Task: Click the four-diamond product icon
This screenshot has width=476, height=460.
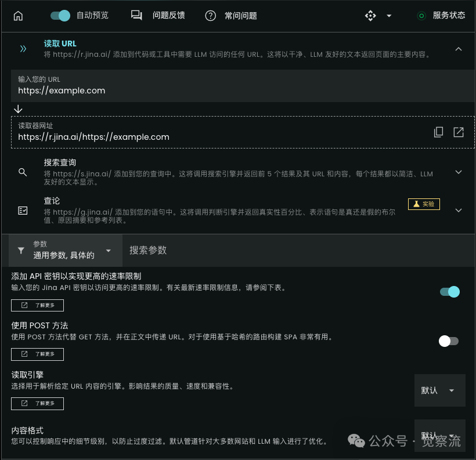Action: pos(370,16)
